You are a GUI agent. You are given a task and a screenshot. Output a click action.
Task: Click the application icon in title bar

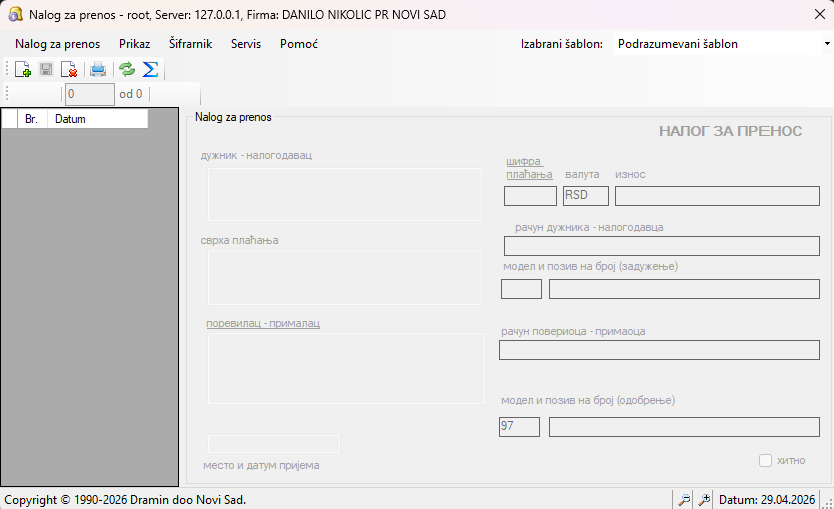(x=15, y=14)
